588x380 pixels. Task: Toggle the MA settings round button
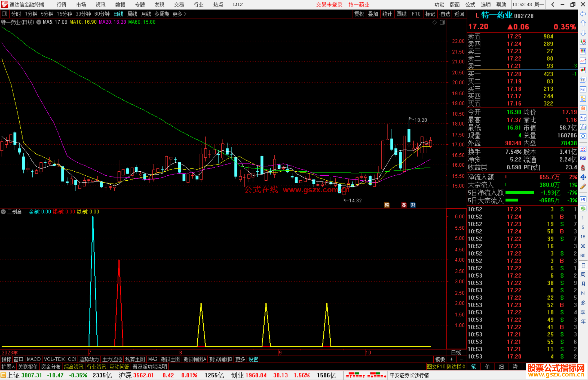[x=39, y=22]
